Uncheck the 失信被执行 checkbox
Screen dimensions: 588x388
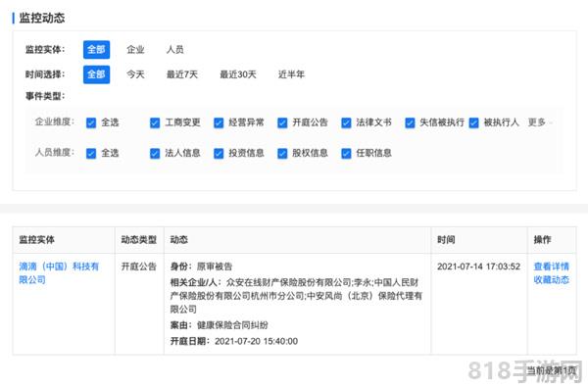tap(410, 122)
